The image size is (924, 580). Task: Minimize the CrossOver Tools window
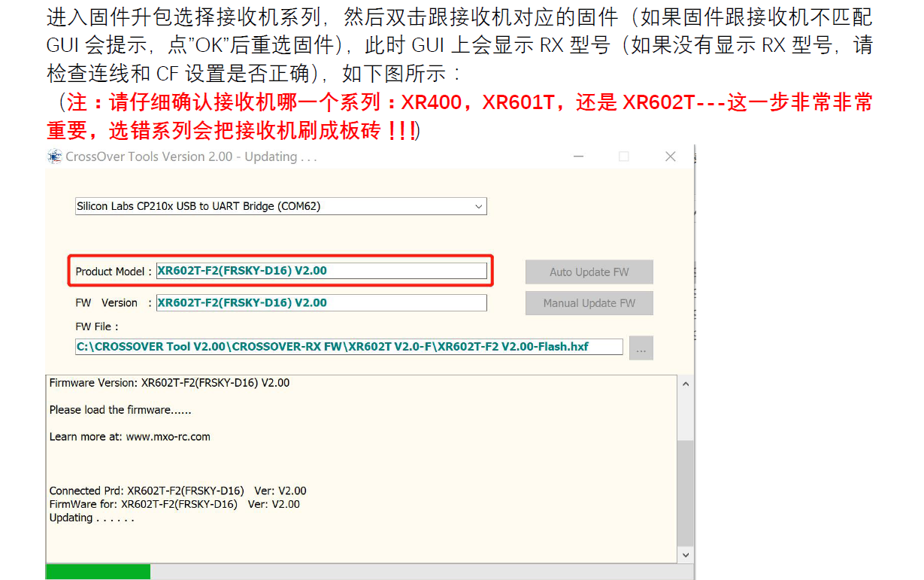click(577, 156)
